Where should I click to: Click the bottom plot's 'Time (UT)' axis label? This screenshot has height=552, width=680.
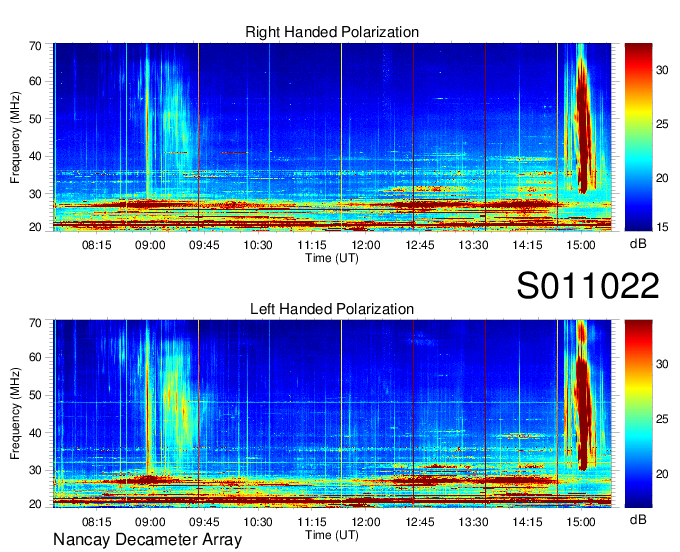(332, 535)
